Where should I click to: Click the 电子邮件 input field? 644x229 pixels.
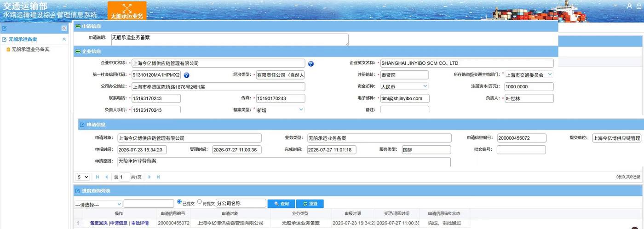coord(404,98)
